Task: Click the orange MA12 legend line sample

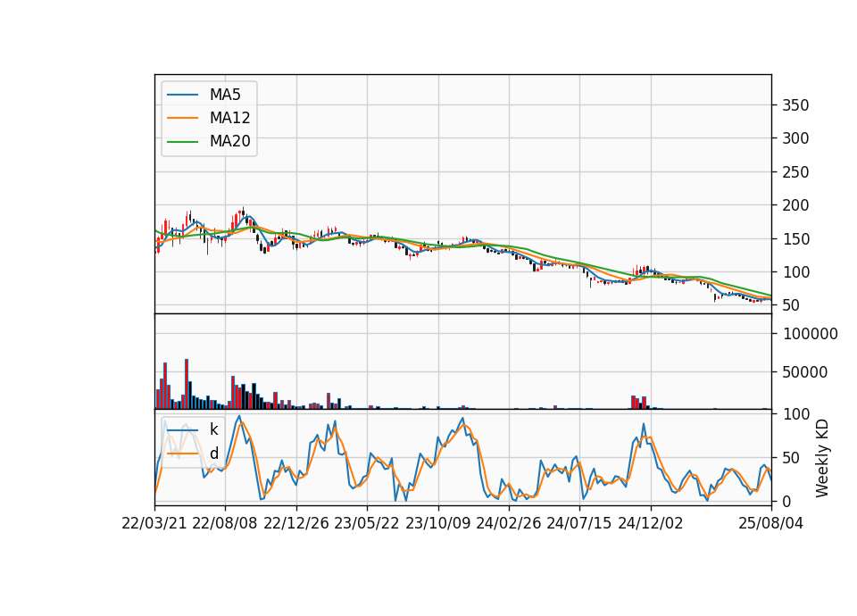Action: click(182, 118)
